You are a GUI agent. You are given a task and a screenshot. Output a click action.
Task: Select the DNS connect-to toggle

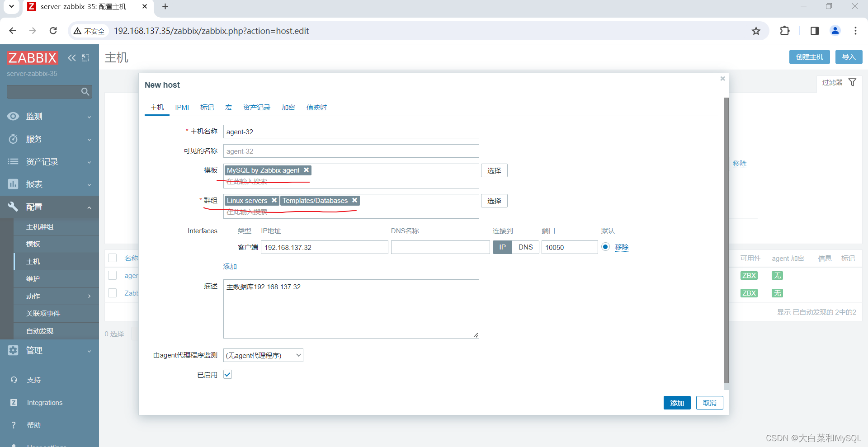point(526,247)
